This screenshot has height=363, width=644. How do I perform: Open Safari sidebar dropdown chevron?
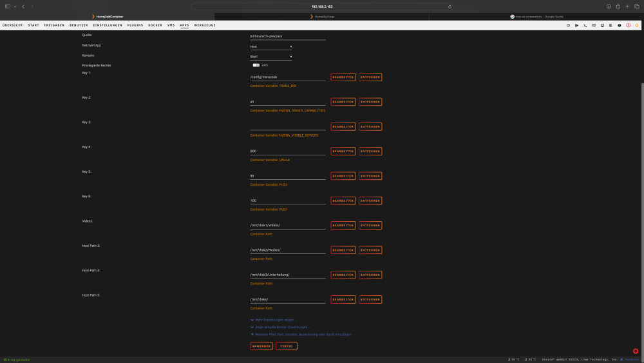15,6
